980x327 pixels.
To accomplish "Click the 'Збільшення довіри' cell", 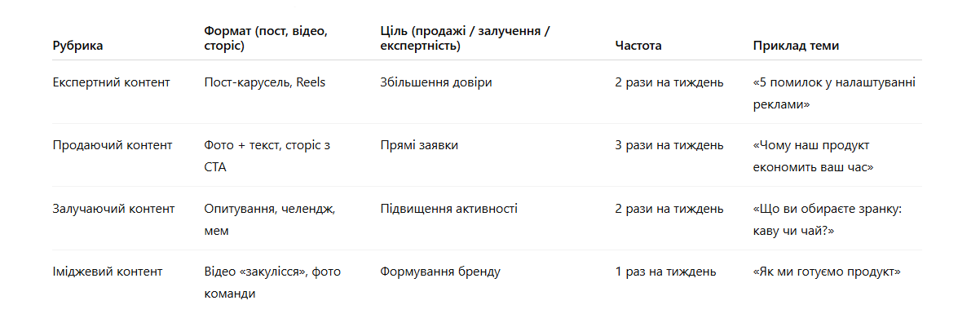I will tap(435, 82).
